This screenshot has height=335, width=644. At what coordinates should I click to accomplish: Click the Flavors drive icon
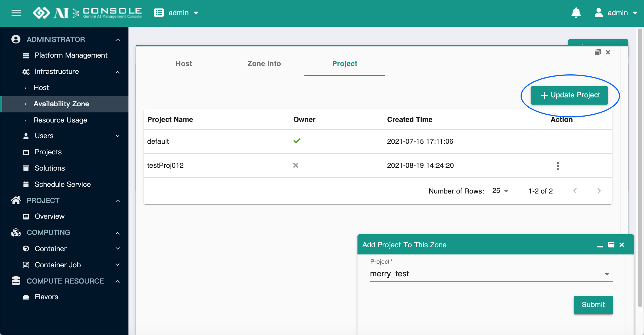[26, 297]
